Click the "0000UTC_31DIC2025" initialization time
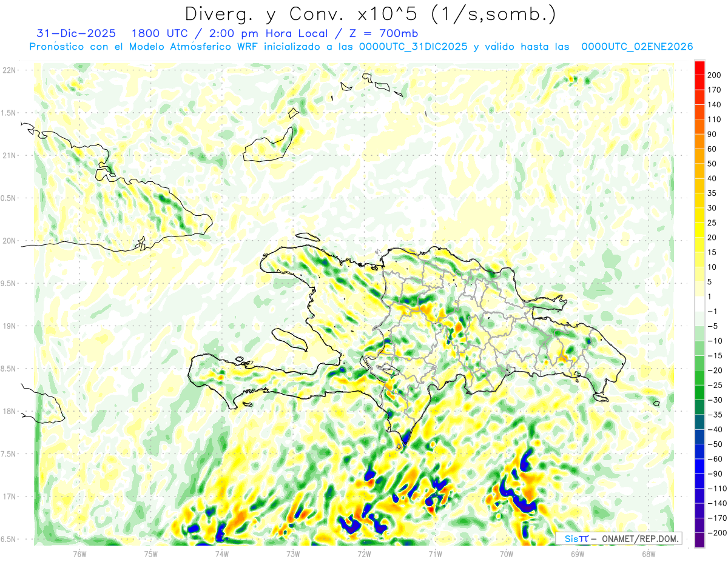The width and height of the screenshot is (728, 562). point(412,47)
